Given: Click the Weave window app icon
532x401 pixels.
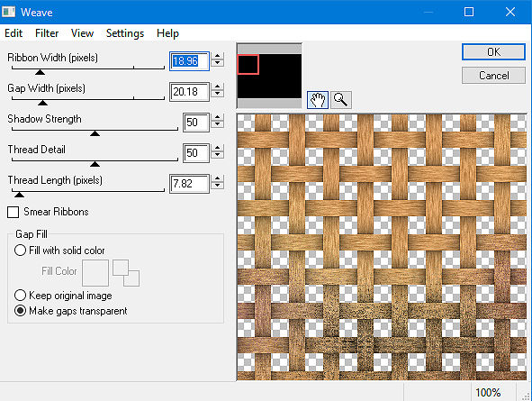Looking at the screenshot, I should [x=8, y=12].
